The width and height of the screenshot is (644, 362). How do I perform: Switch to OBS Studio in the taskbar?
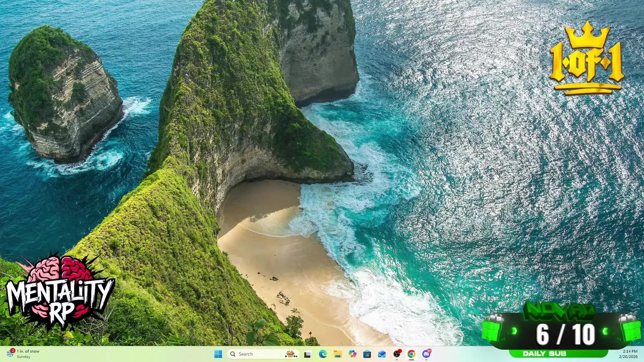(x=397, y=354)
